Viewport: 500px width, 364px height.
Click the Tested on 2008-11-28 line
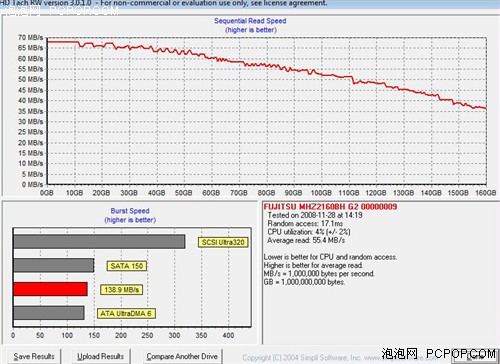(x=315, y=215)
